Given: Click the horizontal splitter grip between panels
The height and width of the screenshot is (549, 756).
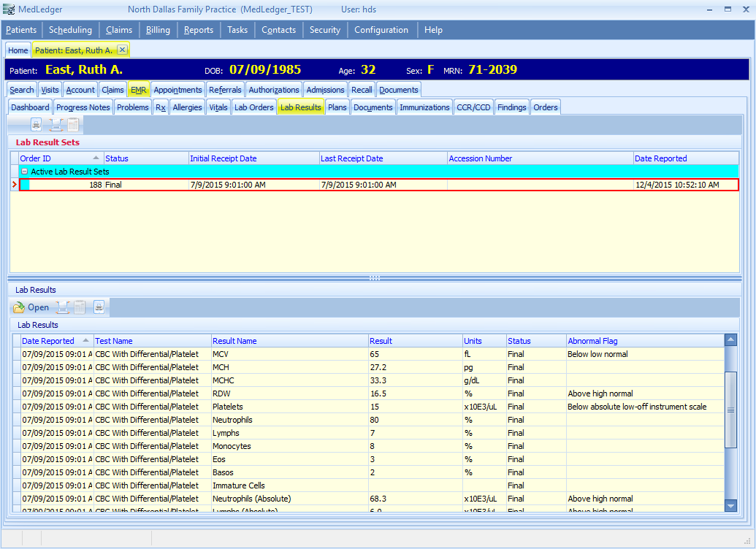Looking at the screenshot, I should coord(375,278).
